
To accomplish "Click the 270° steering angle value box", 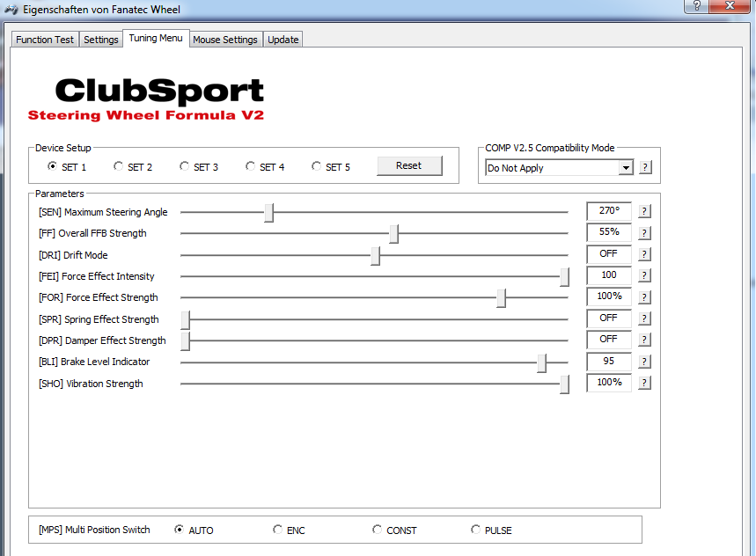I will pos(609,211).
